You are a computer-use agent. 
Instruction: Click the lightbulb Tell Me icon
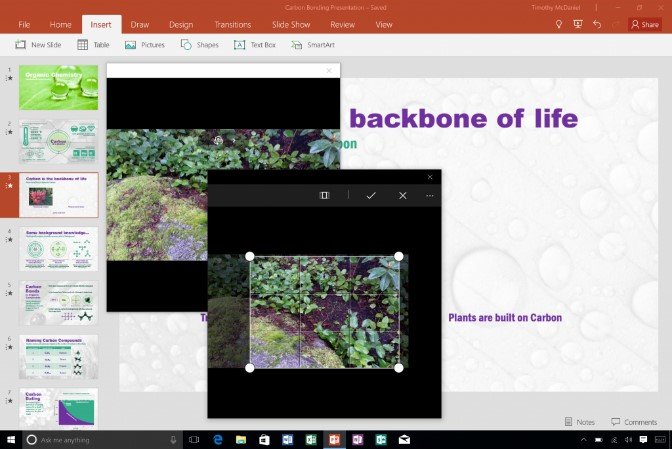click(x=559, y=24)
